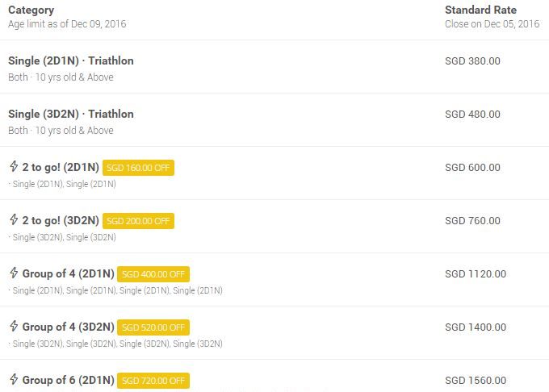Click lightning icon beside 2 to go! (3D2N)

13,220
